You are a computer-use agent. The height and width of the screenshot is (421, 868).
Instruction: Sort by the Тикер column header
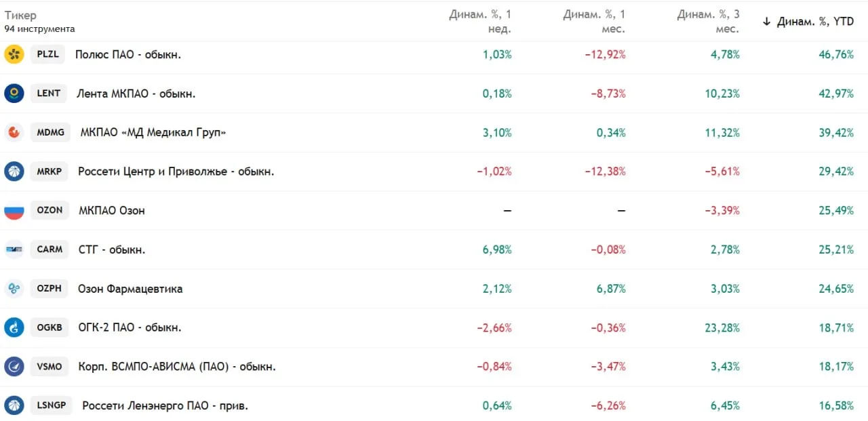coord(20,16)
